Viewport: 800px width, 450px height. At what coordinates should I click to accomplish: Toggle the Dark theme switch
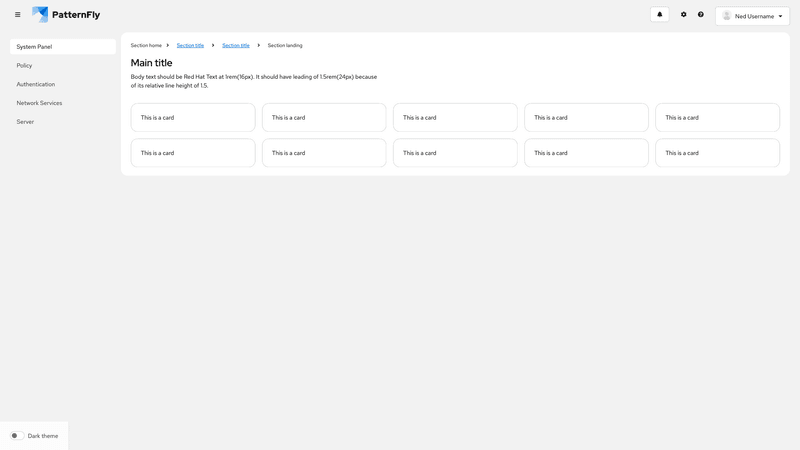click(17, 436)
